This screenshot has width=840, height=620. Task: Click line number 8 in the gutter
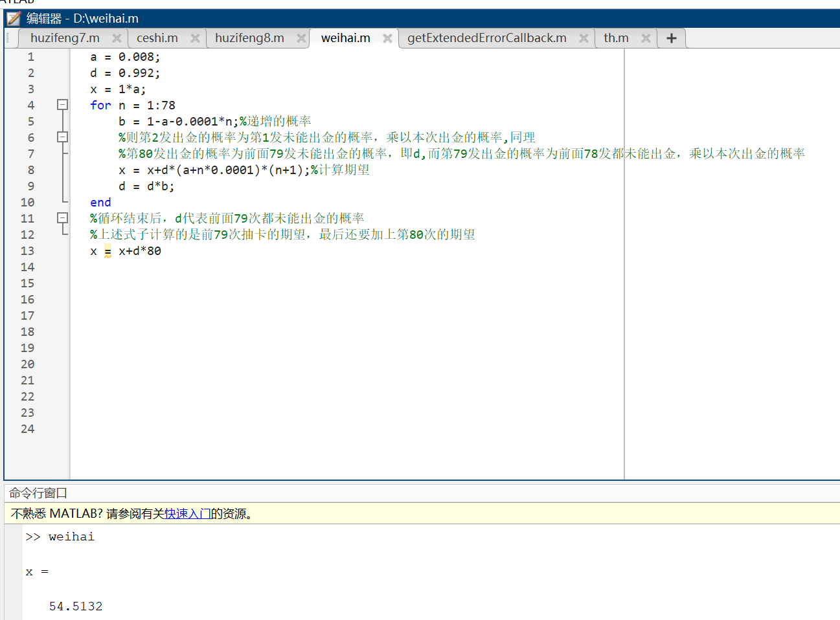[30, 170]
